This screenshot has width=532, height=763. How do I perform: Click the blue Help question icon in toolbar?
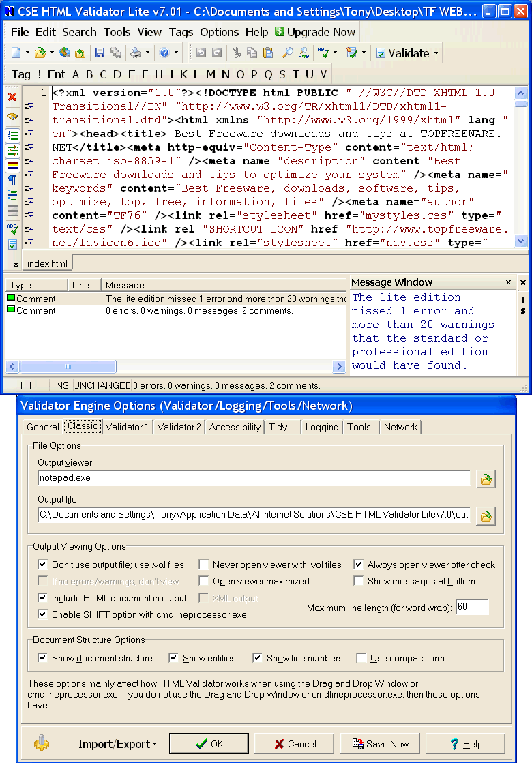click(x=164, y=53)
